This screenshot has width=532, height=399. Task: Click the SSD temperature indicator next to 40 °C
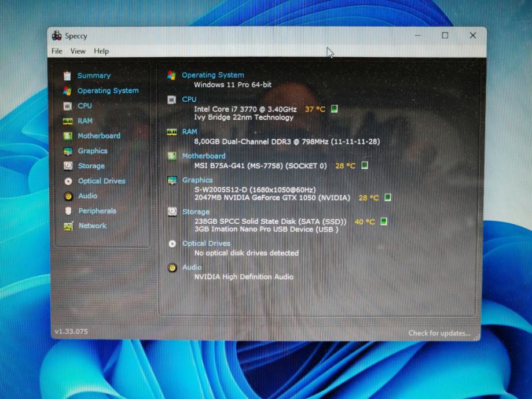pos(384,221)
